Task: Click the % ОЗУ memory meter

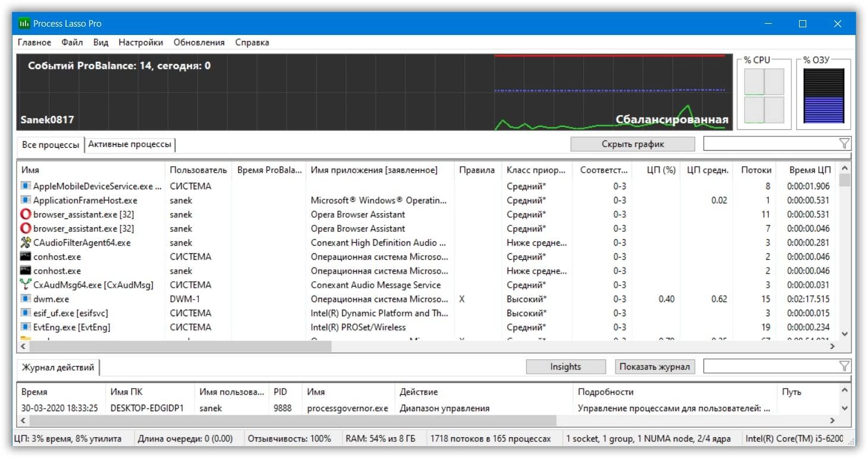Action: tap(823, 96)
